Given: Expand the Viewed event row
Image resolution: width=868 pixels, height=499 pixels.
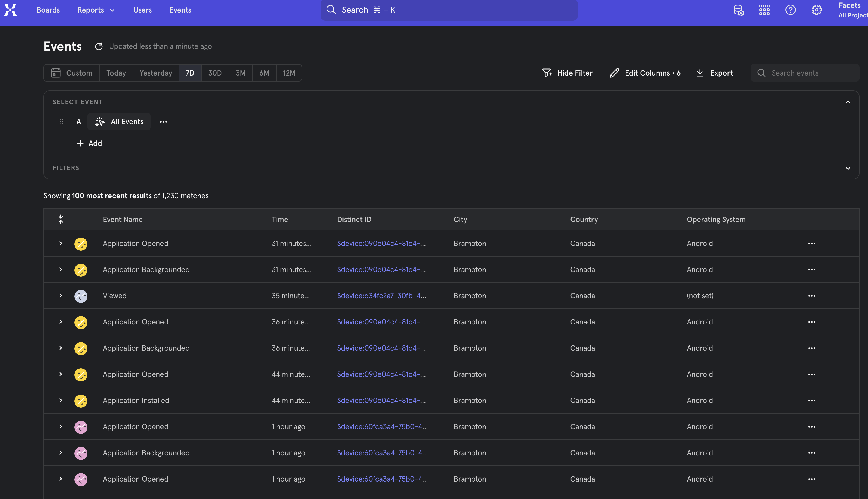Looking at the screenshot, I should (60, 296).
